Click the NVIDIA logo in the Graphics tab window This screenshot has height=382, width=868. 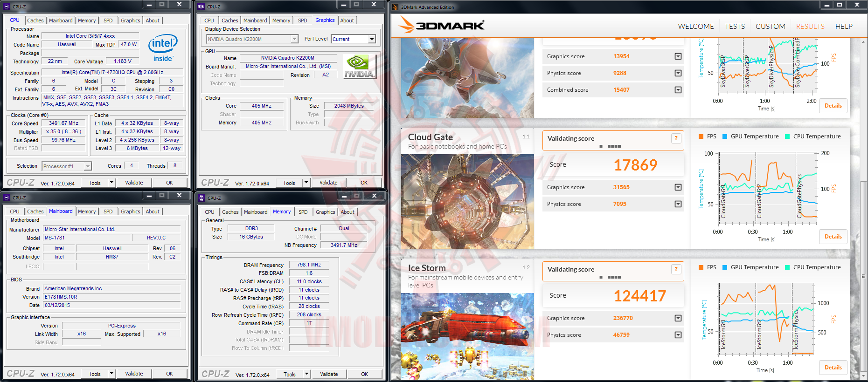click(x=359, y=66)
